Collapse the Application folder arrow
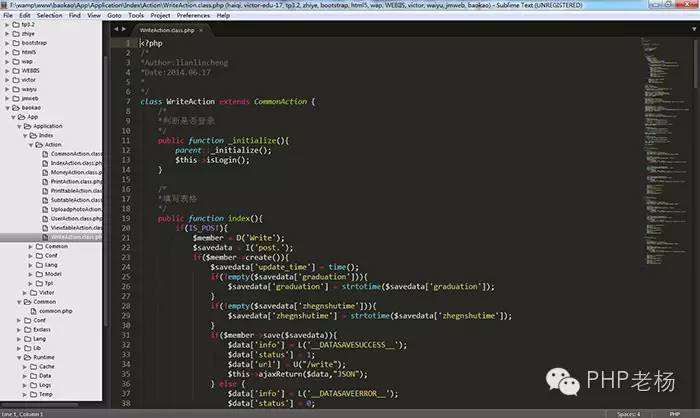The width and height of the screenshot is (700, 418). click(19, 126)
